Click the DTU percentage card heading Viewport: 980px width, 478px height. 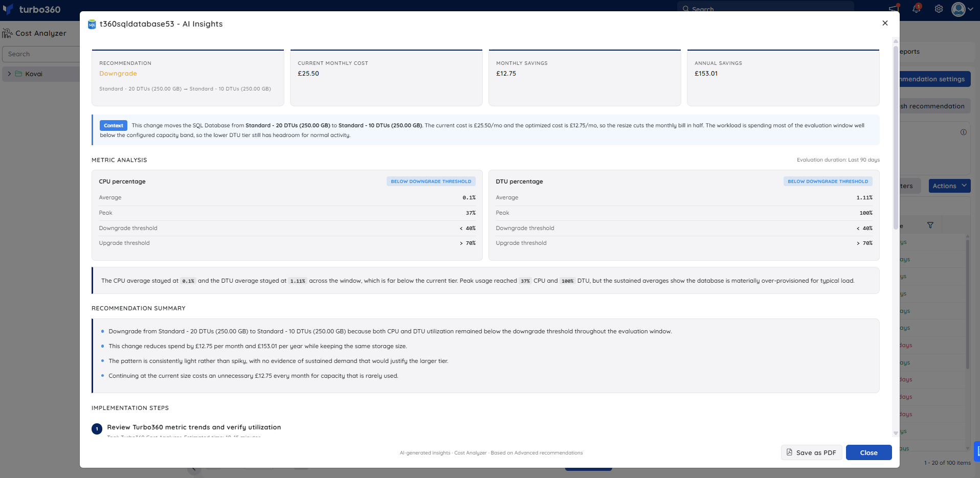point(519,181)
